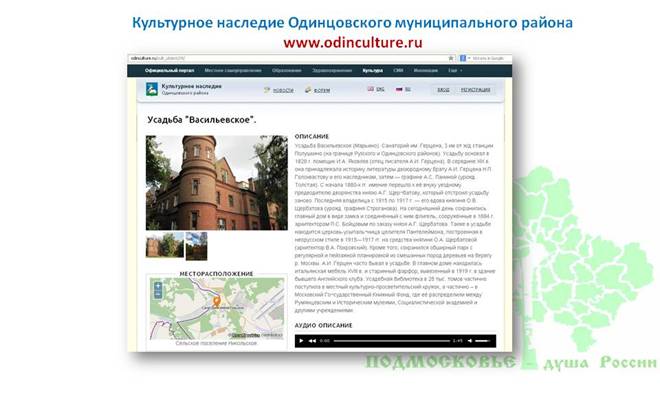Switch language to RU flag
The width and height of the screenshot is (660, 413).
coord(403,89)
